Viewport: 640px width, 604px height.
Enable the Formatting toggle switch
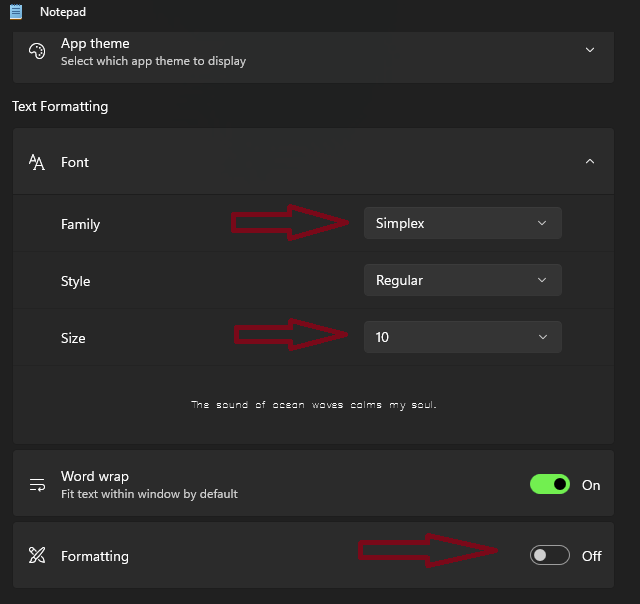(x=550, y=556)
